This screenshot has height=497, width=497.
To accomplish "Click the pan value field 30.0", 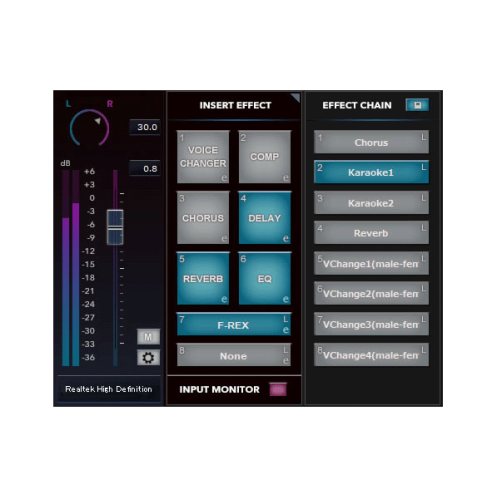I will (145, 127).
